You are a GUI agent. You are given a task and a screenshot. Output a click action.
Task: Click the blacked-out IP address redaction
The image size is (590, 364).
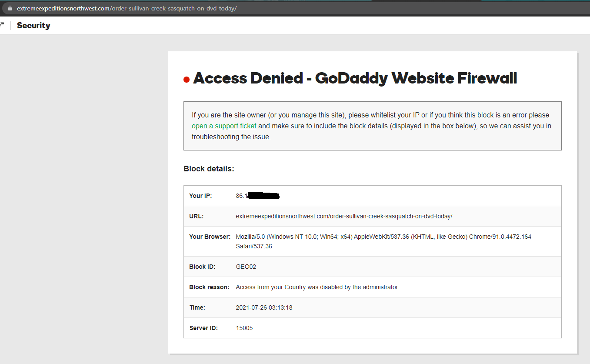pyautogui.click(x=263, y=196)
